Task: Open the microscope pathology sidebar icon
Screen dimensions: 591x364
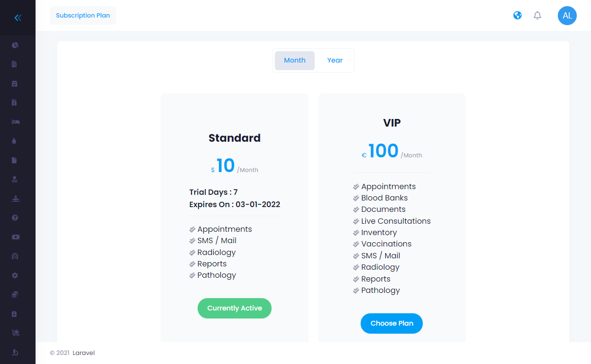Action: [x=15, y=352]
